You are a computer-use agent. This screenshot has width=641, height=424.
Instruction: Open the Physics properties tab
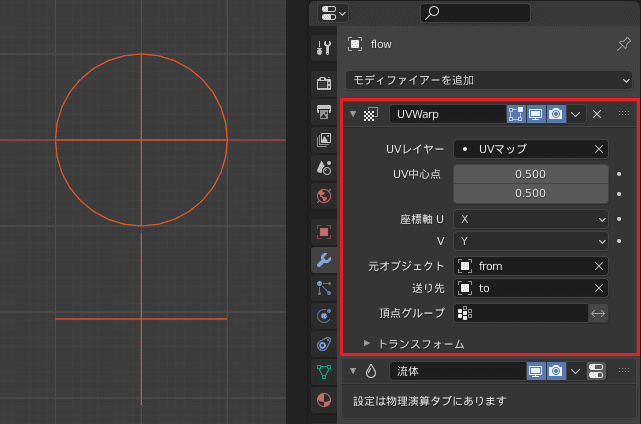pyautogui.click(x=324, y=316)
